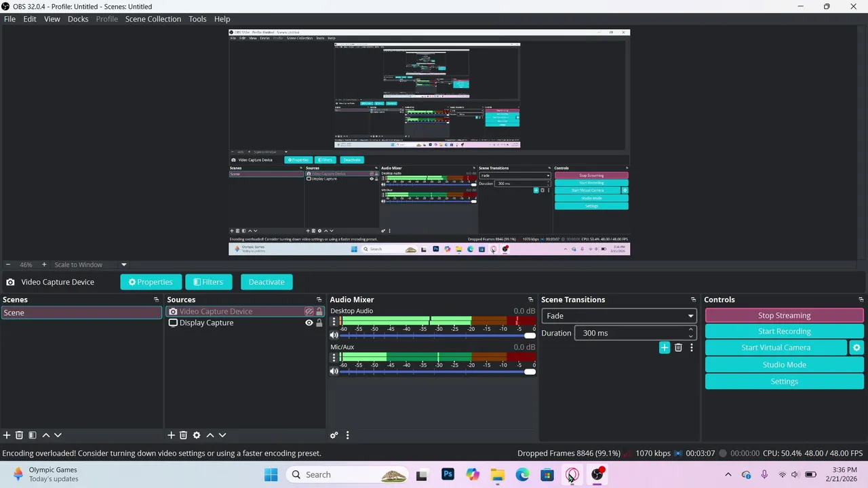868x488 pixels.
Task: Click the Duration 300 ms field
Action: (635, 333)
